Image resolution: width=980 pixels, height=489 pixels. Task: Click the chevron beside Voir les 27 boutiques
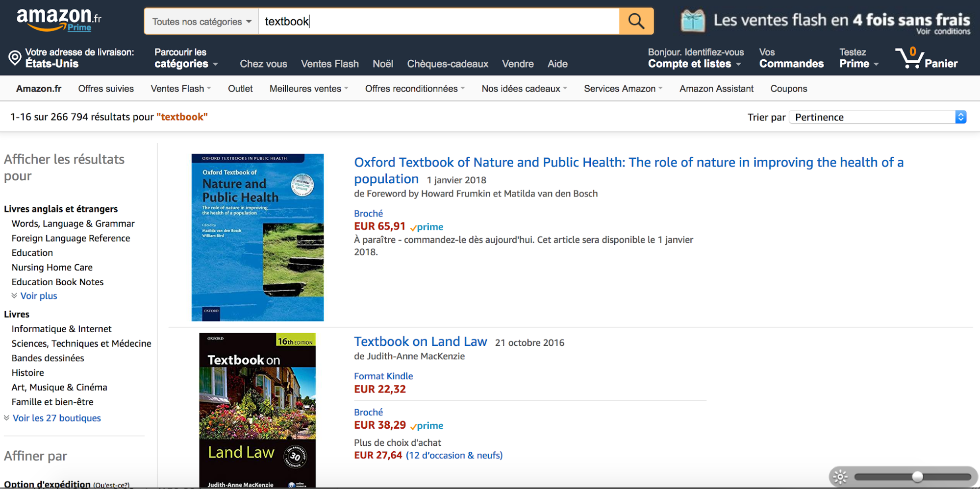[6, 418]
